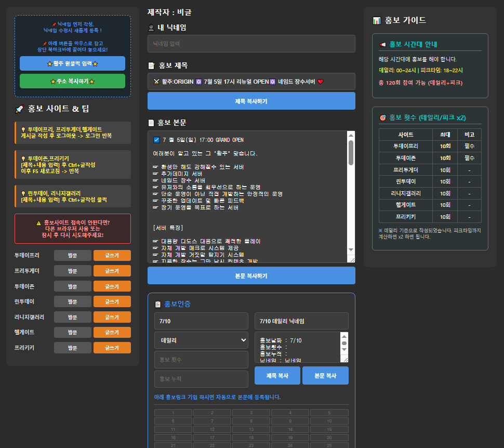Click the 홍보 횟수 input field

point(201,360)
